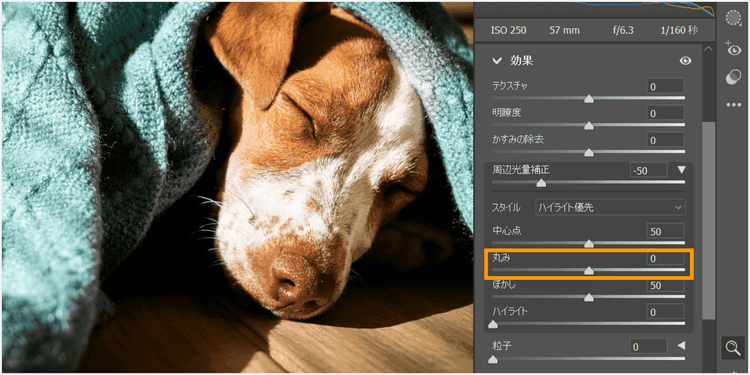The image size is (750, 375).
Task: Click the 中心点 slider handle
Action: pos(589,243)
